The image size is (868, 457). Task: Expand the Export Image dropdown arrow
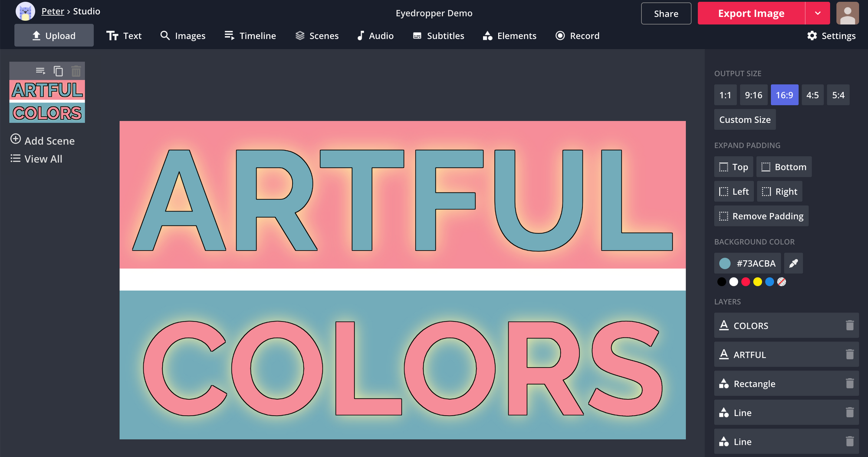(x=818, y=13)
